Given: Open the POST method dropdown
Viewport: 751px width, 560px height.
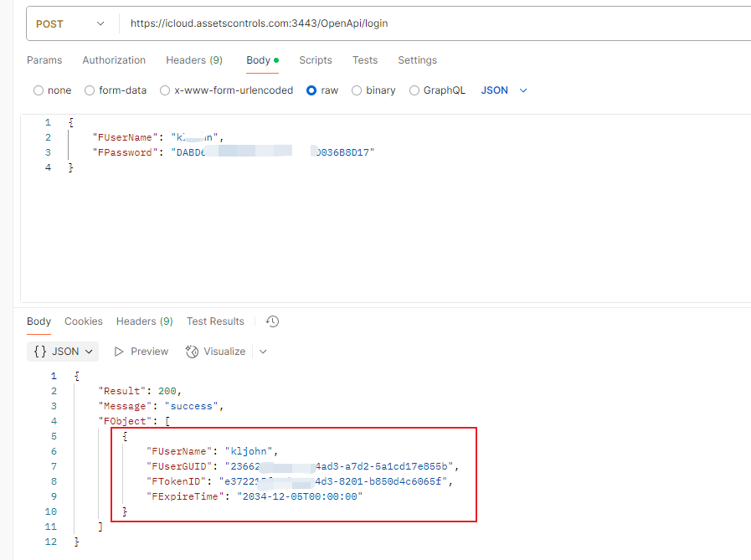Looking at the screenshot, I should [x=70, y=24].
